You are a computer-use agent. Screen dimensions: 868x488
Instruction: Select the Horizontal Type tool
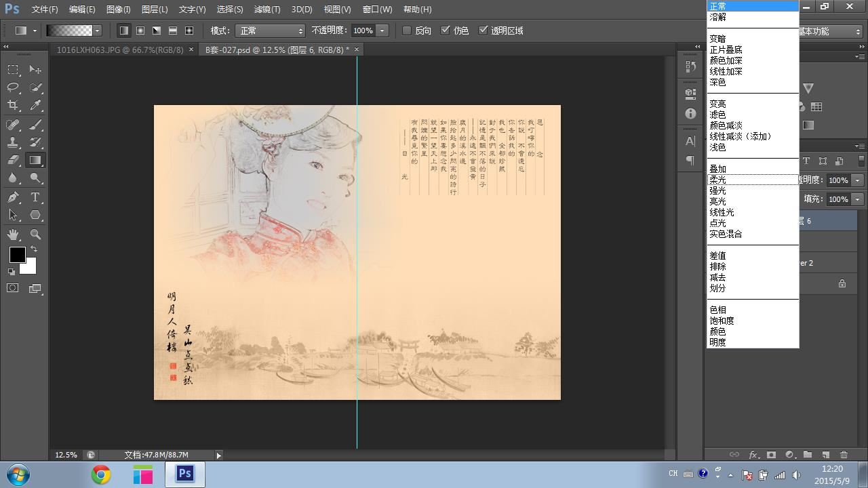coord(35,197)
